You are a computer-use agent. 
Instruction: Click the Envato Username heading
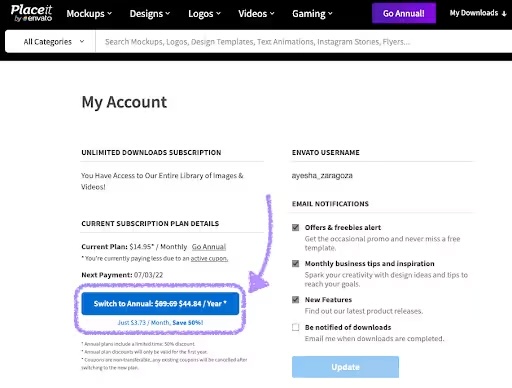coord(326,153)
